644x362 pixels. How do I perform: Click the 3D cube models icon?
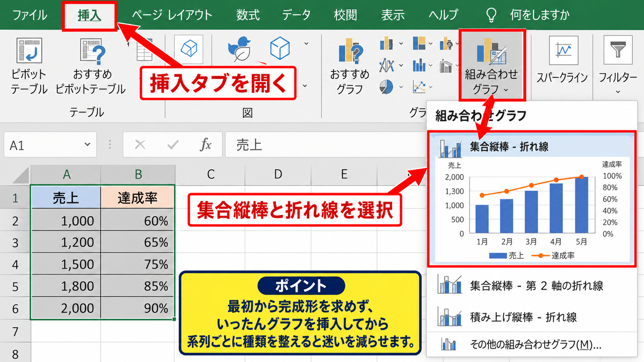[189, 49]
